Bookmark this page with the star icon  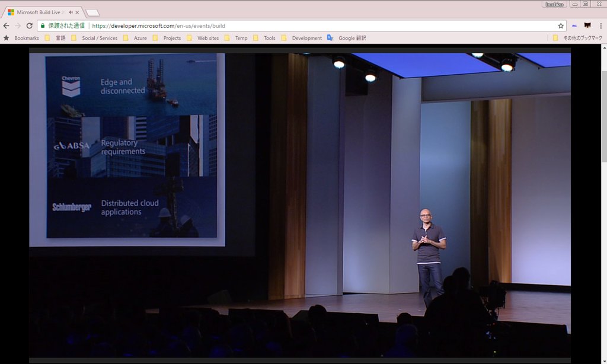point(561,26)
